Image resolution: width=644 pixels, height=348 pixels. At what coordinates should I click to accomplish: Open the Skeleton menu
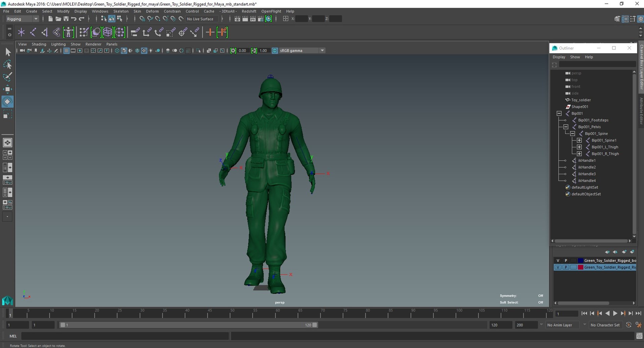tap(121, 11)
